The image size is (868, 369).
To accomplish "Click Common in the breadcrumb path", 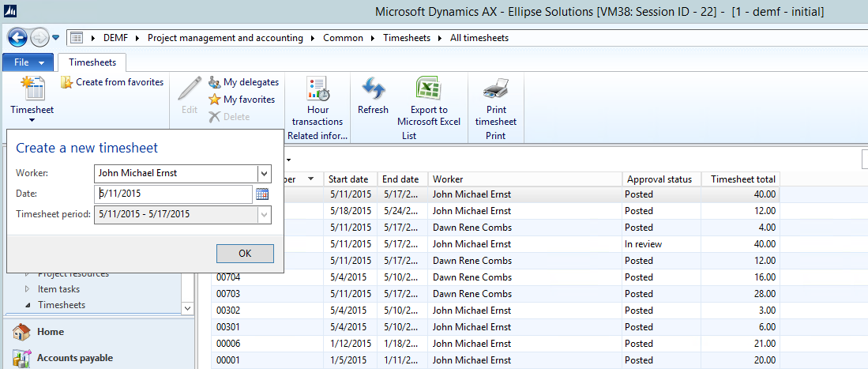I will coord(343,38).
